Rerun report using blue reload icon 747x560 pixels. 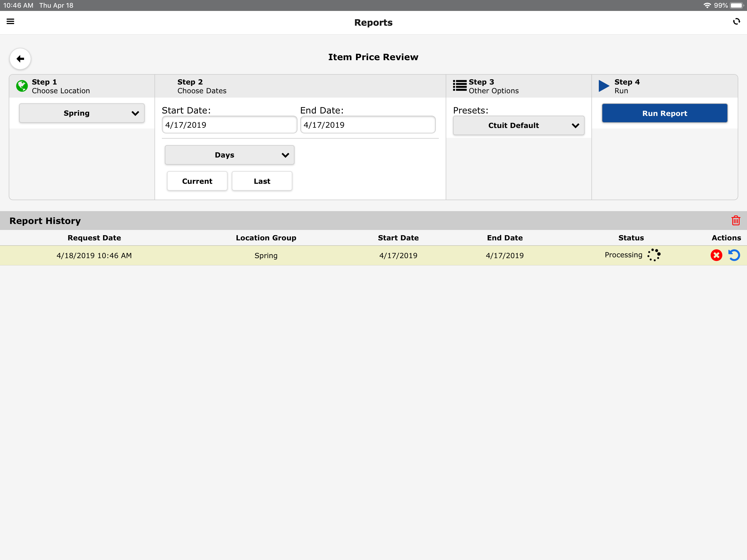point(734,255)
